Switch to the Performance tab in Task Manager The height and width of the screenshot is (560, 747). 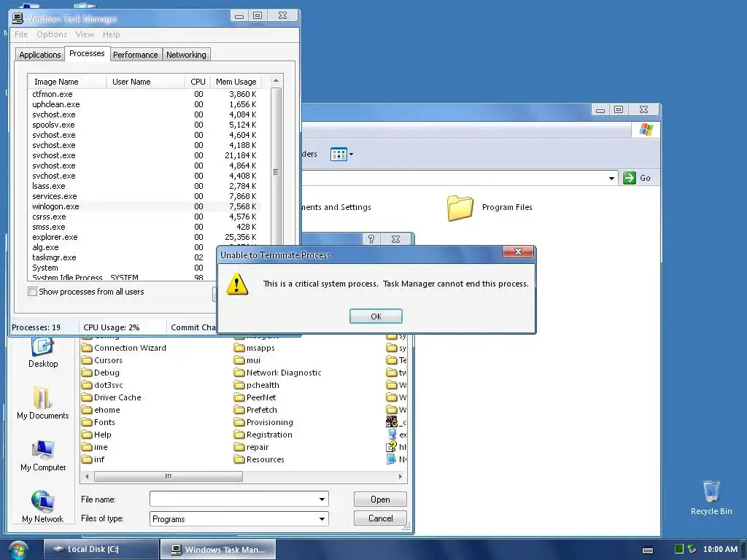coord(135,55)
